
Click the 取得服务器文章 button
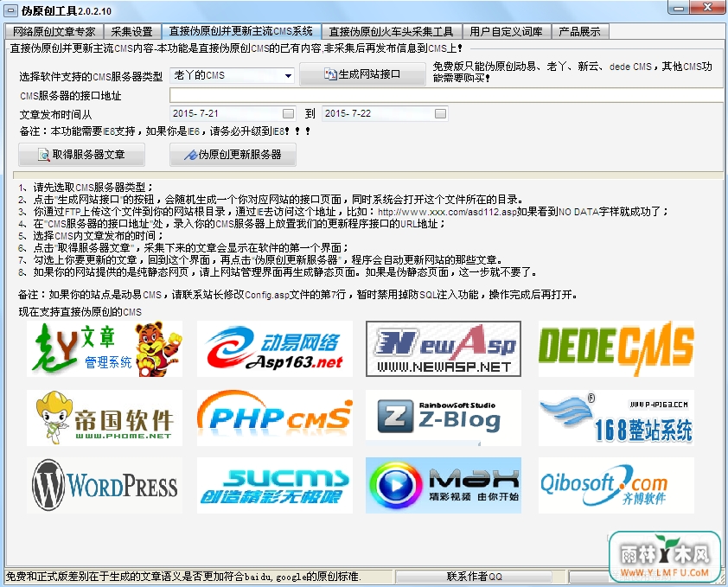click(x=82, y=155)
